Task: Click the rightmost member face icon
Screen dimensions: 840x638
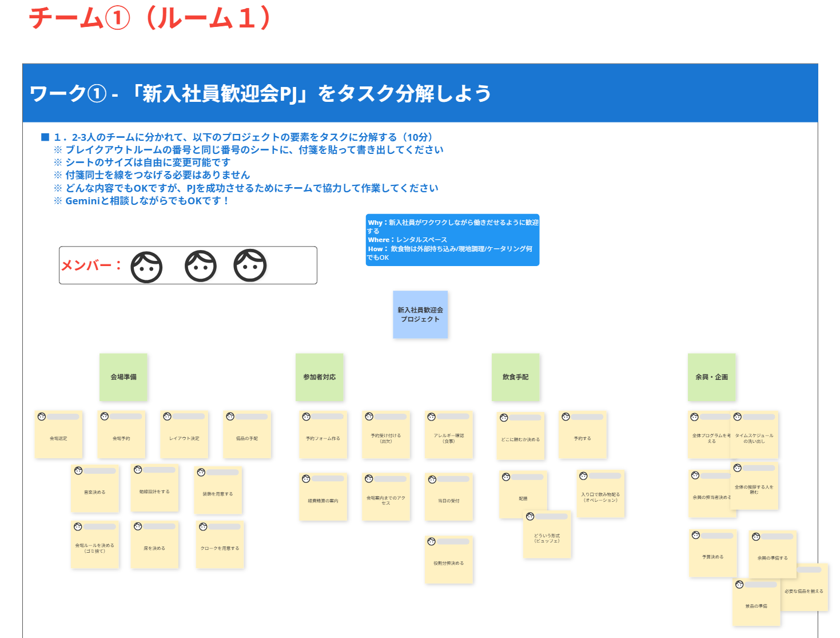Action: point(250,265)
